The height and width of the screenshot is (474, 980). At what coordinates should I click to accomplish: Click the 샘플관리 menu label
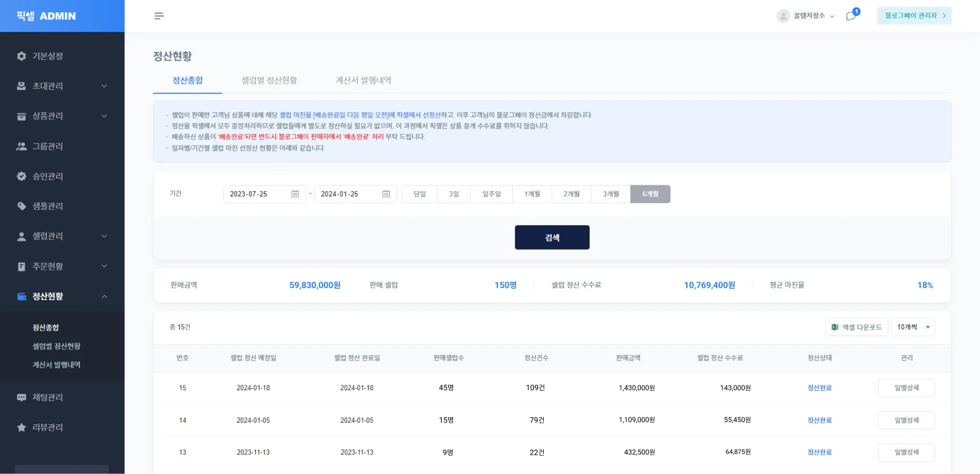click(48, 206)
